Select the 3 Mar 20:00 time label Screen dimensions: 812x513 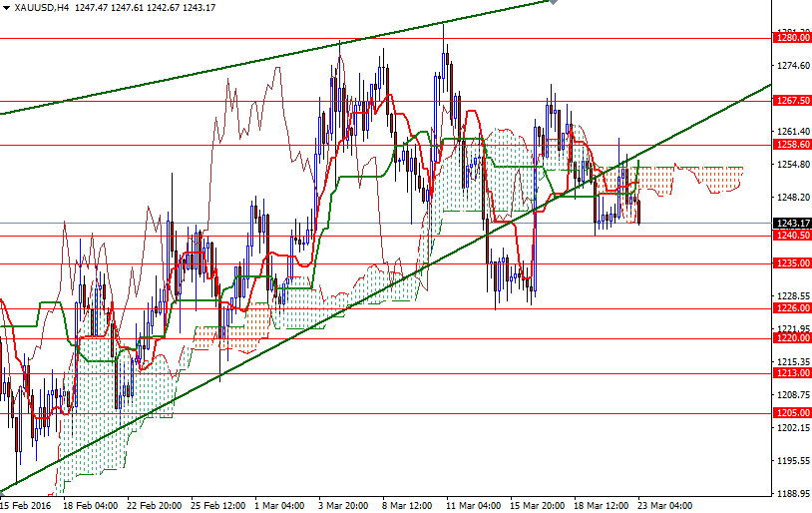pyautogui.click(x=343, y=505)
